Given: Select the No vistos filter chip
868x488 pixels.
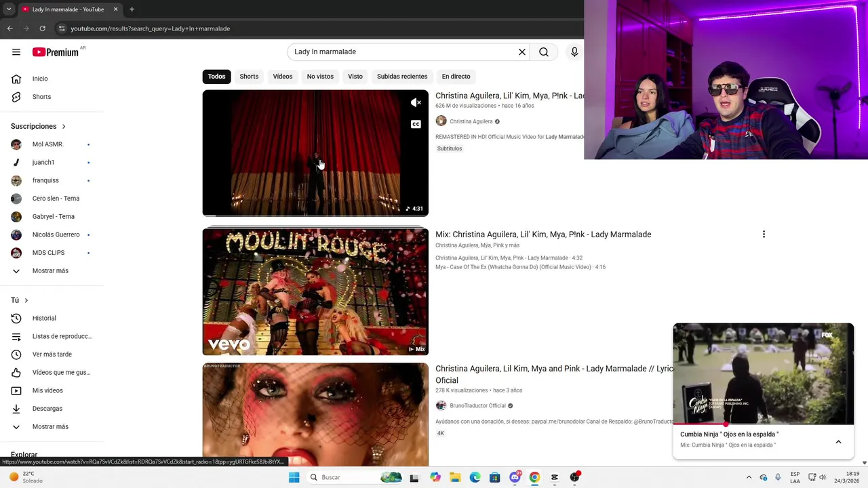Looking at the screenshot, I should point(320,77).
